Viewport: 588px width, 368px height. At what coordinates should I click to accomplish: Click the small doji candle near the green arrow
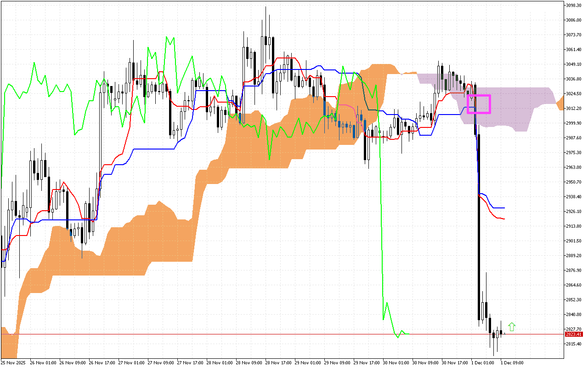[x=504, y=333]
